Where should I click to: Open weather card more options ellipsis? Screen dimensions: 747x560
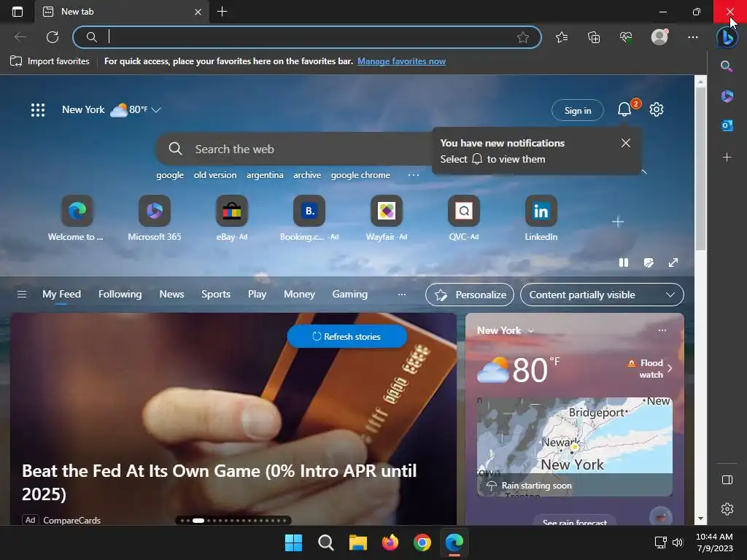(x=662, y=330)
